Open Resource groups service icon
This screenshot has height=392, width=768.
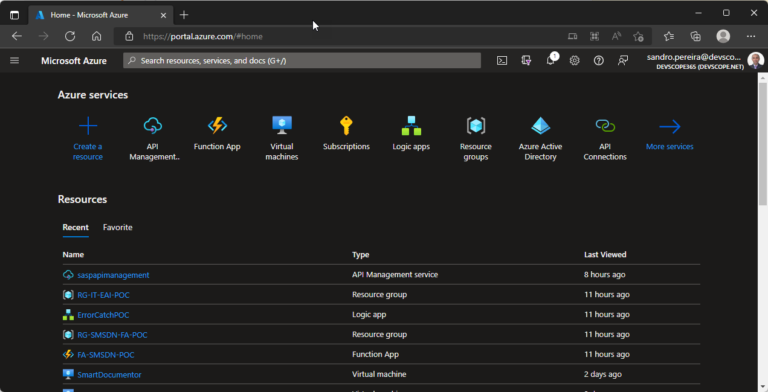[476, 126]
